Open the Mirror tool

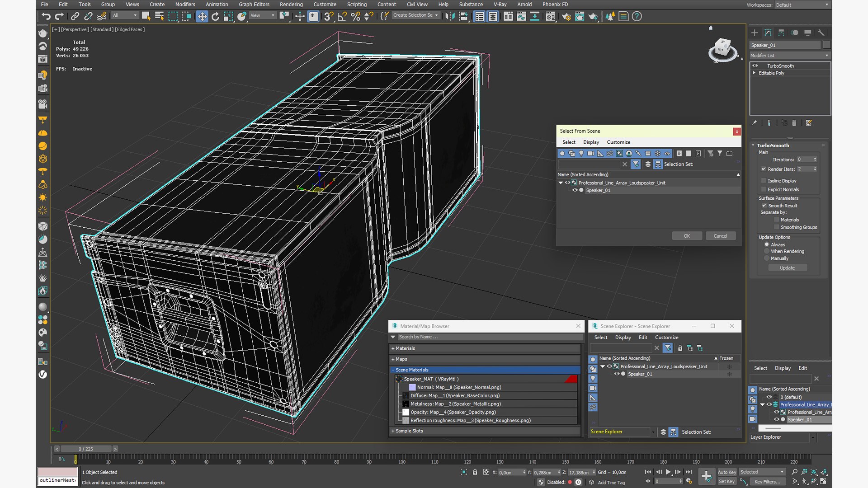click(450, 17)
